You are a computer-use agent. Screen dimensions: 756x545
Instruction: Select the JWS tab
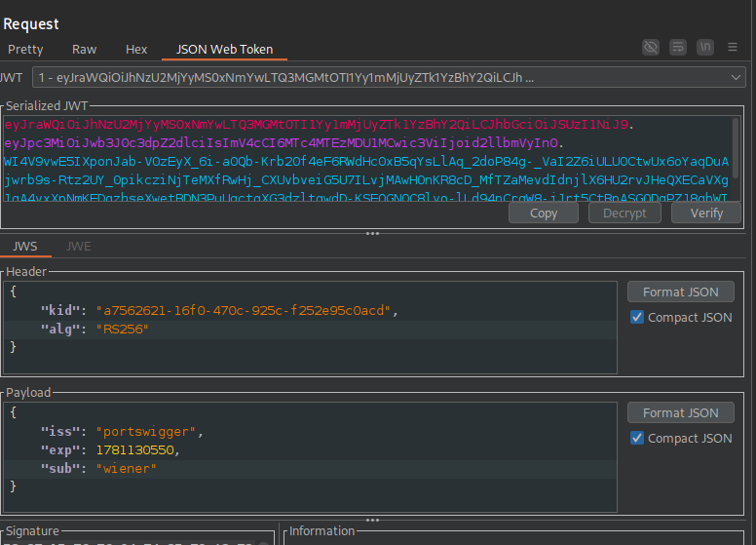tap(25, 247)
